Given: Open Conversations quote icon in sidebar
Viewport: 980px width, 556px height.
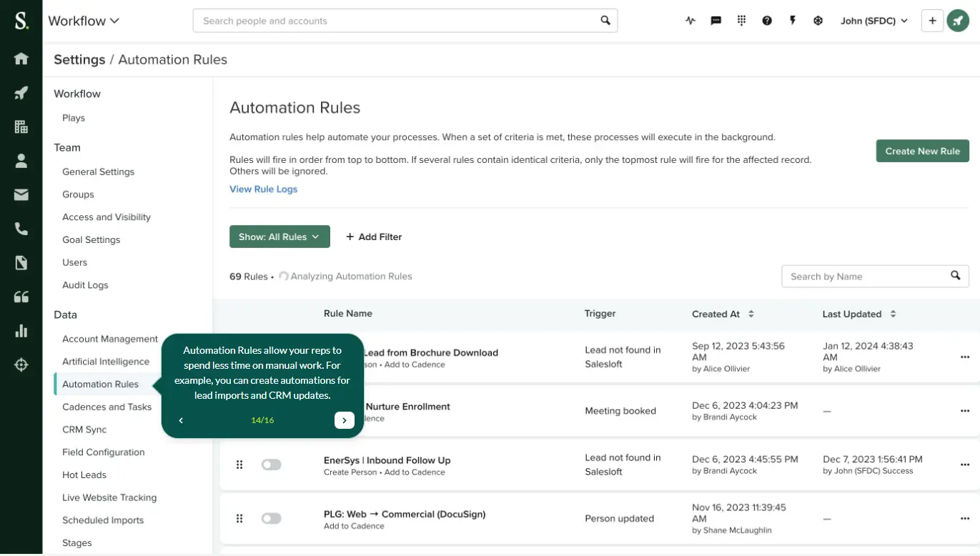Looking at the screenshot, I should click(21, 297).
